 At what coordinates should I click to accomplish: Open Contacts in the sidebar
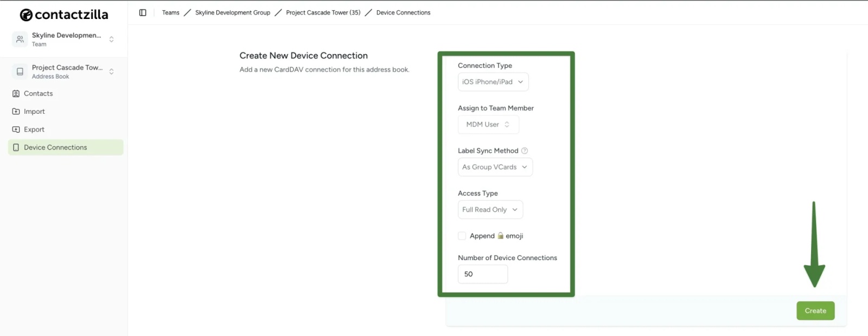pyautogui.click(x=66, y=93)
